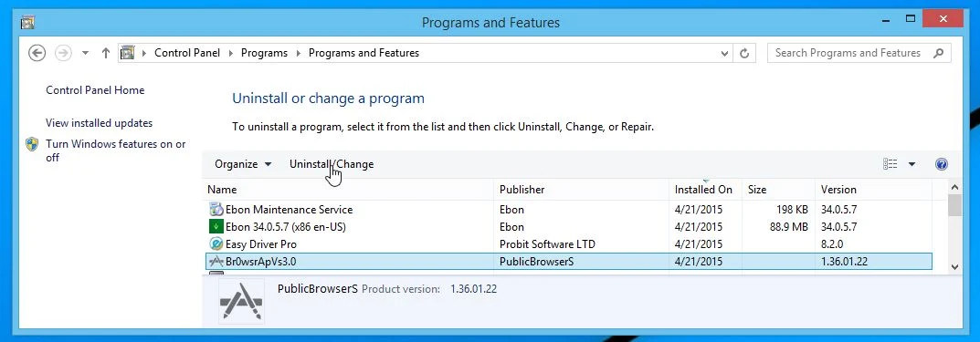The width and height of the screenshot is (980, 342).
Task: Click the vertical scrollbar thumb
Action: click(954, 205)
